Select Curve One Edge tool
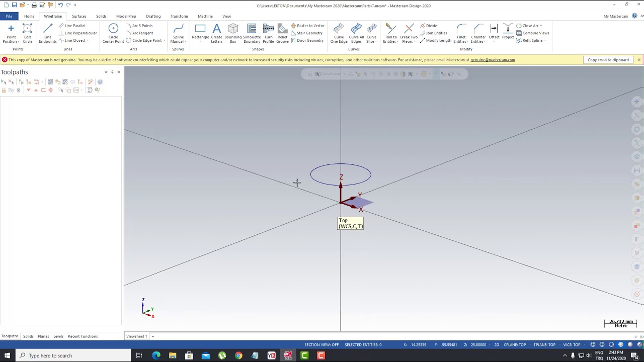The image size is (644, 362). pos(339,33)
